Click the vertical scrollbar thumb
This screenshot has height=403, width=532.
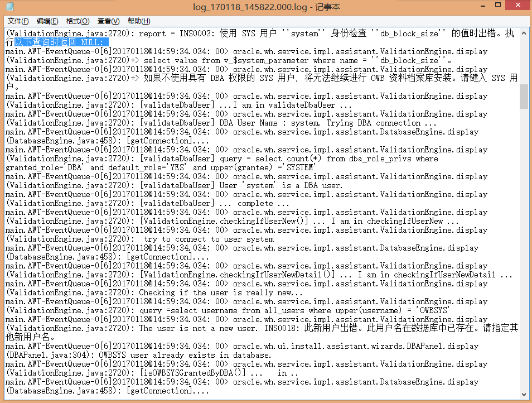(524, 97)
